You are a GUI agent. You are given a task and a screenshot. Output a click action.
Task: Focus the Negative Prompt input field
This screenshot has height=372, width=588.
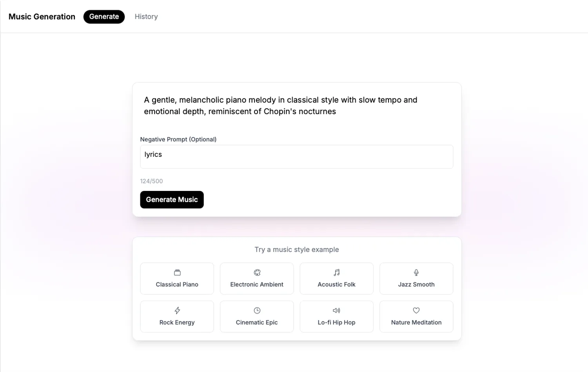pos(296,157)
